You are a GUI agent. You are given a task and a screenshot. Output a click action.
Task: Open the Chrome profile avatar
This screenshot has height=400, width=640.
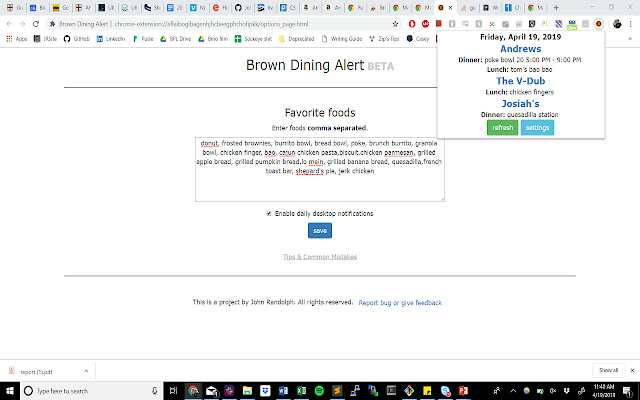(x=617, y=24)
